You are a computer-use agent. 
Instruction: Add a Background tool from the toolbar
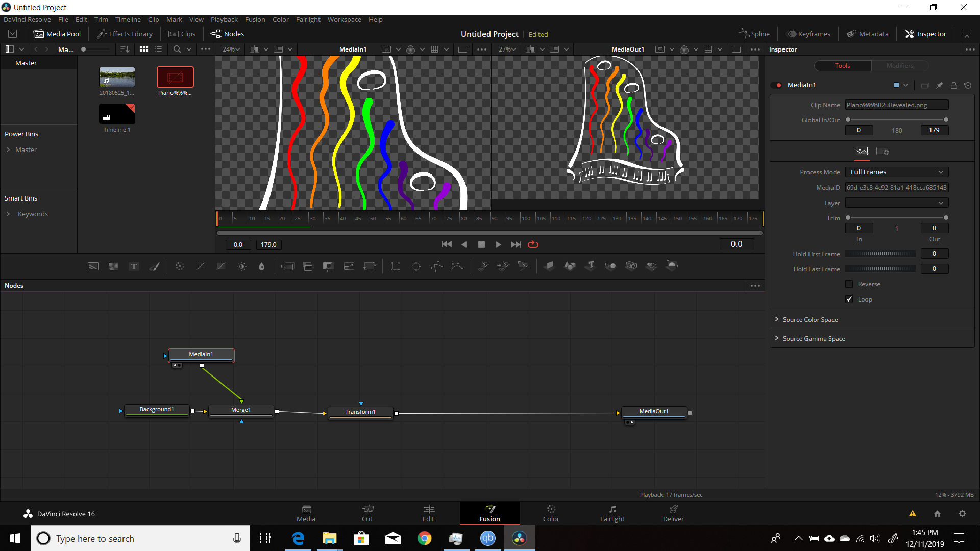click(x=93, y=266)
